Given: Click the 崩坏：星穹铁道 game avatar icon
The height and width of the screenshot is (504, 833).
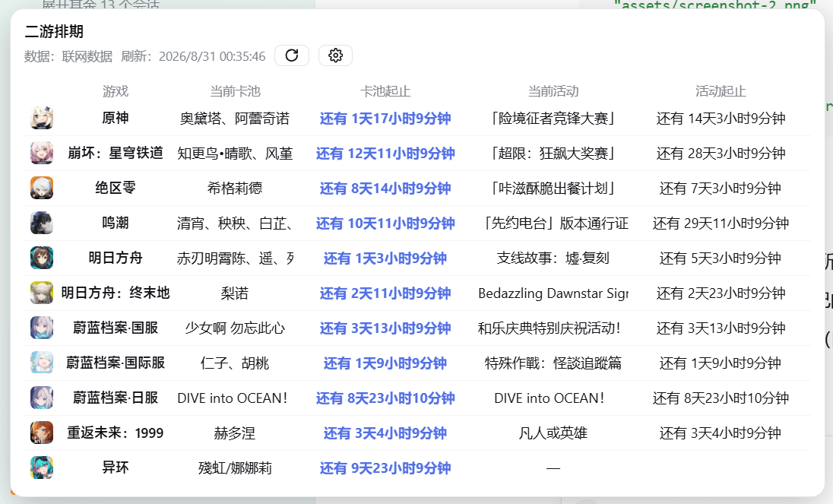Looking at the screenshot, I should [42, 153].
